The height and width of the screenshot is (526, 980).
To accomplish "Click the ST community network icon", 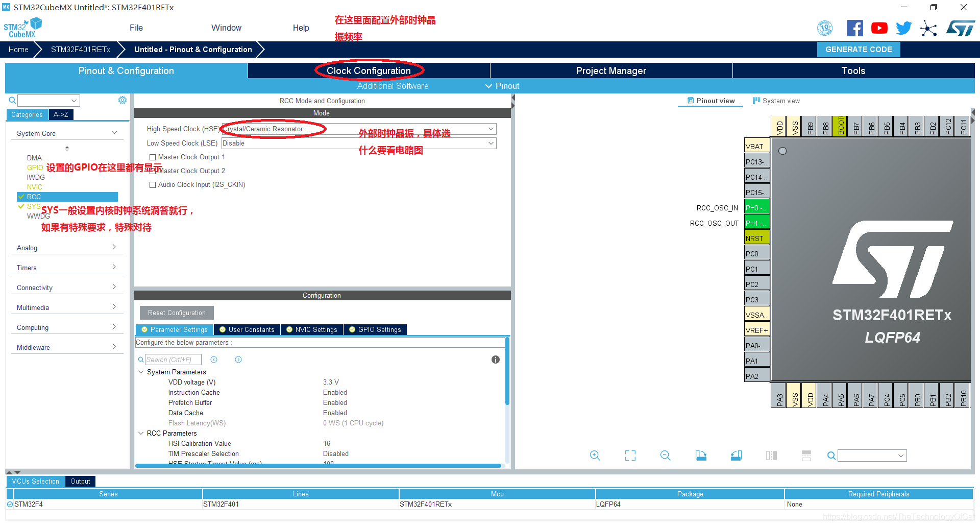I will click(928, 28).
